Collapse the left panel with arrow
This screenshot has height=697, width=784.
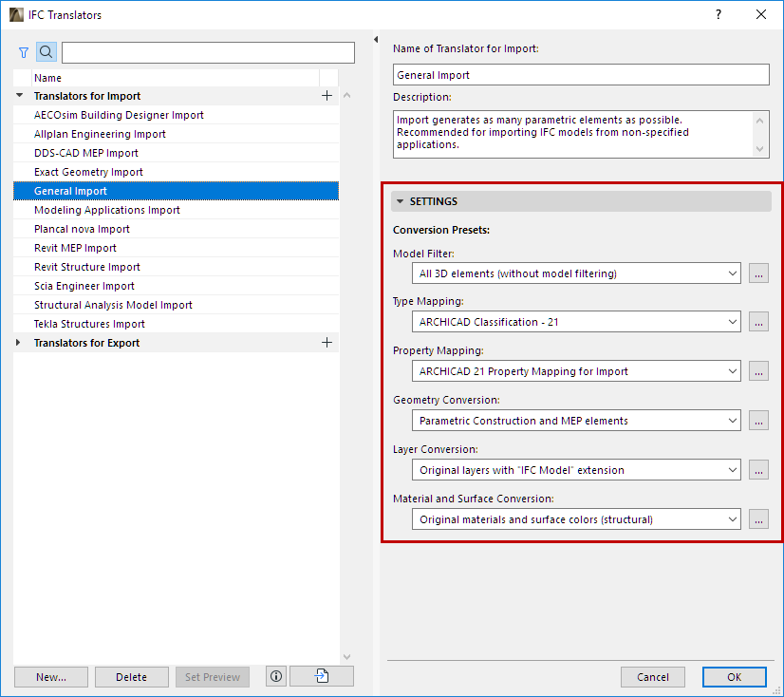(376, 40)
